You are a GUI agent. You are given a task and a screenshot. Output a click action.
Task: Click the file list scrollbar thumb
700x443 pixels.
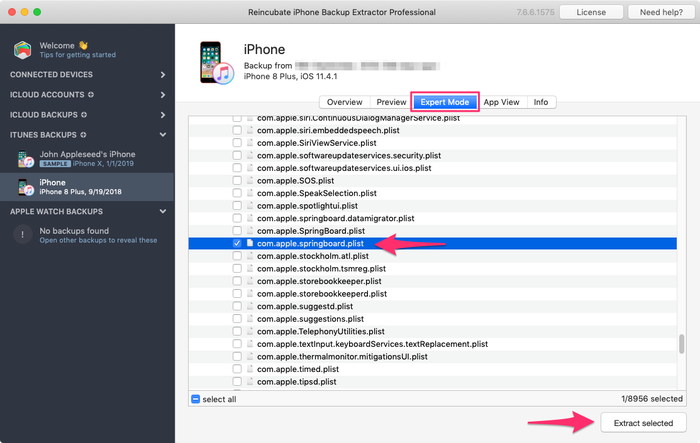click(x=681, y=344)
